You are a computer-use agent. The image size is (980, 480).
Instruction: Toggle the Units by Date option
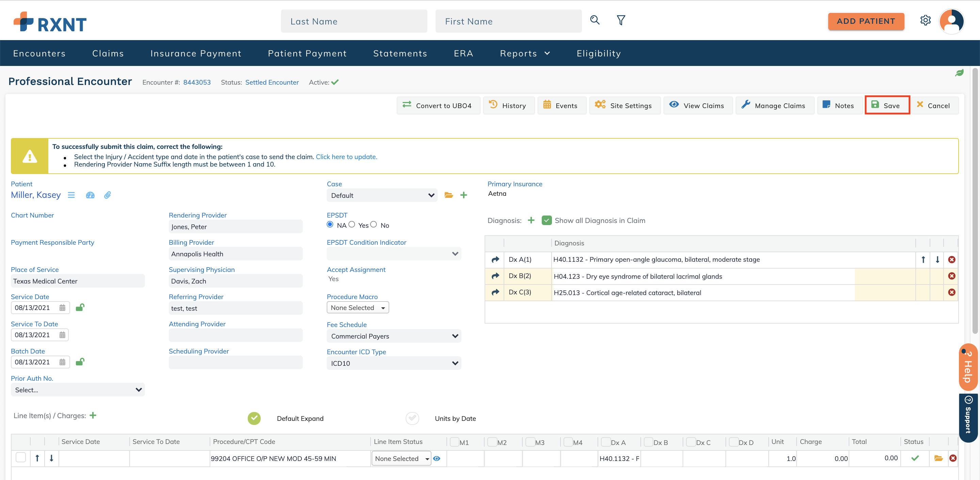point(412,418)
